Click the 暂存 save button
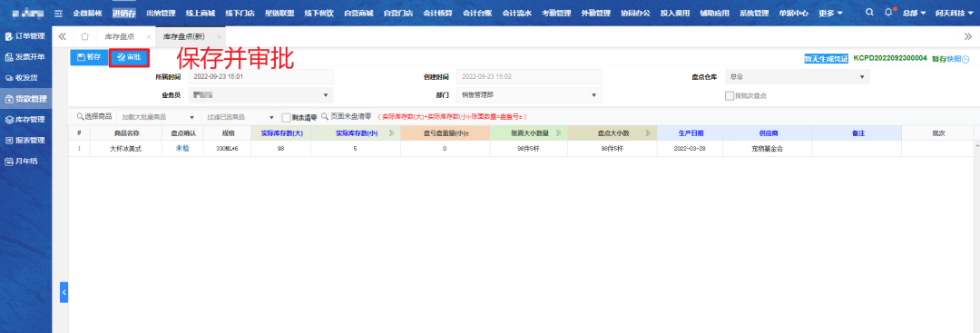This screenshot has height=333, width=980. point(89,57)
